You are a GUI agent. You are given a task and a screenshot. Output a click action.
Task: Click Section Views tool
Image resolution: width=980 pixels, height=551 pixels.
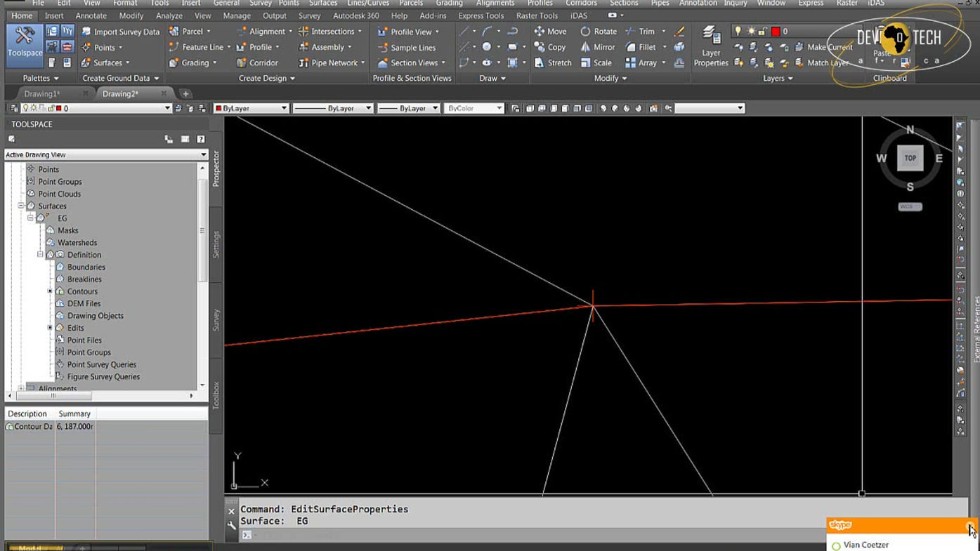412,63
